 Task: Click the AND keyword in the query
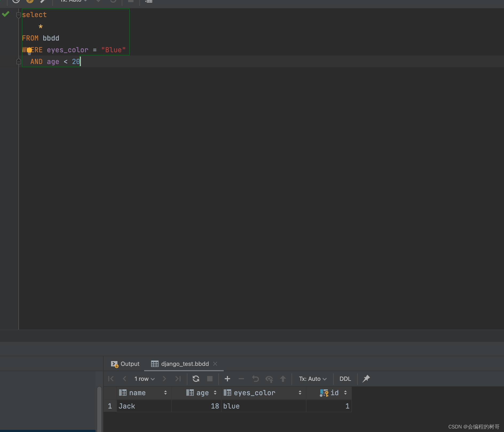click(36, 62)
